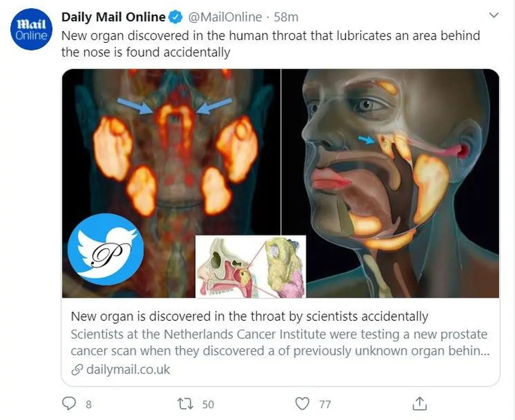Like the tweet with heart icon

pyautogui.click(x=303, y=403)
